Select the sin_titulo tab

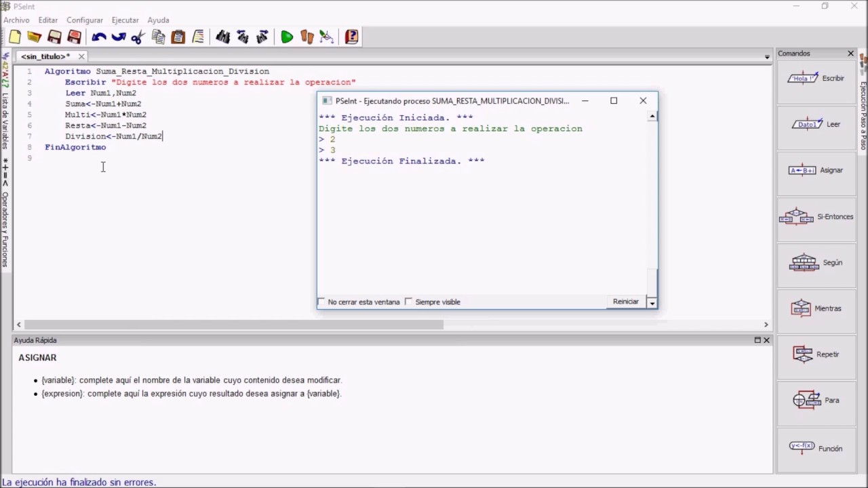pos(45,56)
